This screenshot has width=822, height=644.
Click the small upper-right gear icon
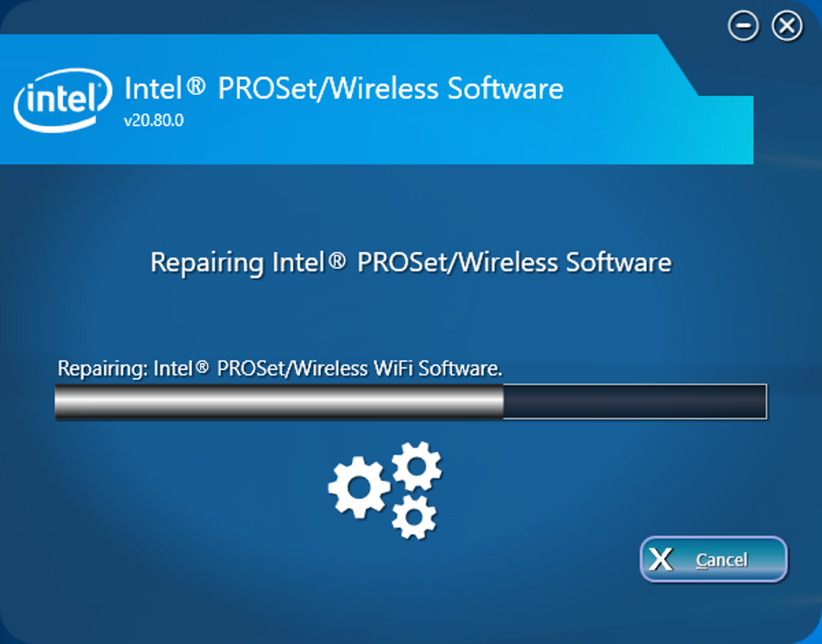tap(417, 466)
